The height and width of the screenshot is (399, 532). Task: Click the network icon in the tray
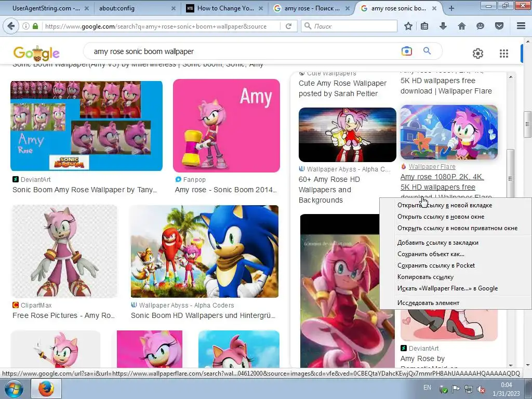(469, 390)
